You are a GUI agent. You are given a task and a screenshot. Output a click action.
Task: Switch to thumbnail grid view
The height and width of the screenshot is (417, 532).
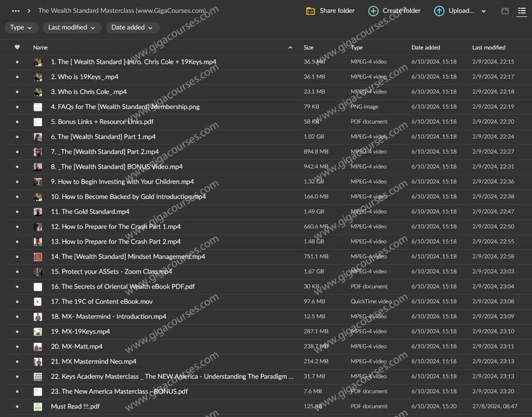point(505,11)
